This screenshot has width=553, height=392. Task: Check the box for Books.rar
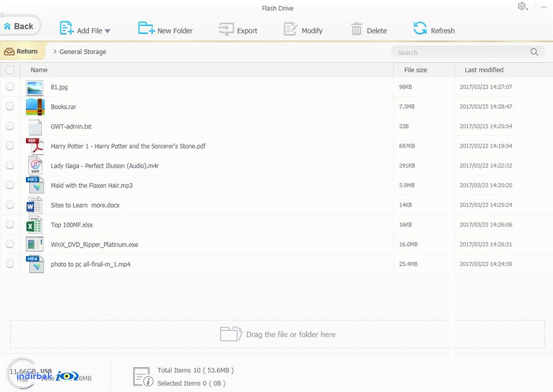10,107
